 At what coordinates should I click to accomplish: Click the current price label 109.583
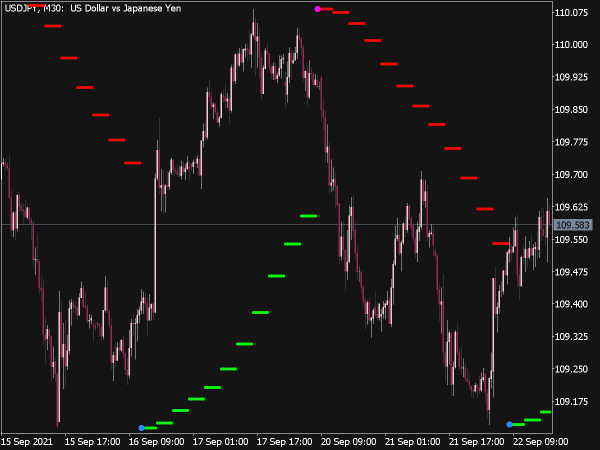573,225
